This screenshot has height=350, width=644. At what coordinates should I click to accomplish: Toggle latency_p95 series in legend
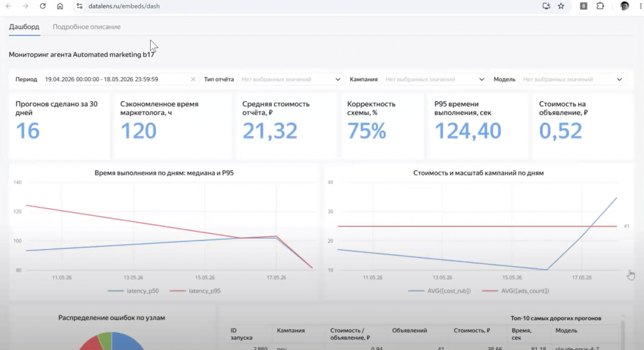[x=195, y=291]
